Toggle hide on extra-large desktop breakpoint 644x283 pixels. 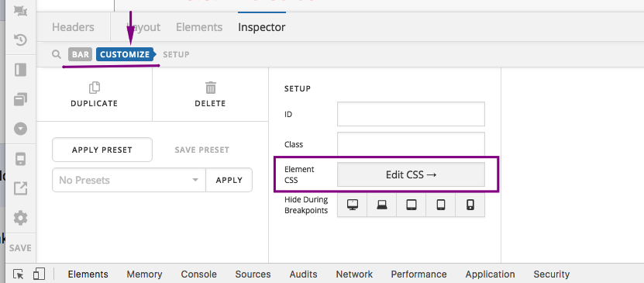[352, 205]
